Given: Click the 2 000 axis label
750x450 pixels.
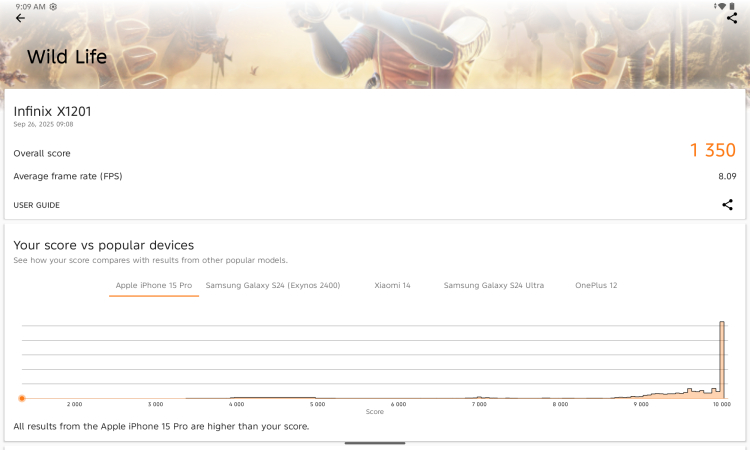Looking at the screenshot, I should tap(74, 405).
